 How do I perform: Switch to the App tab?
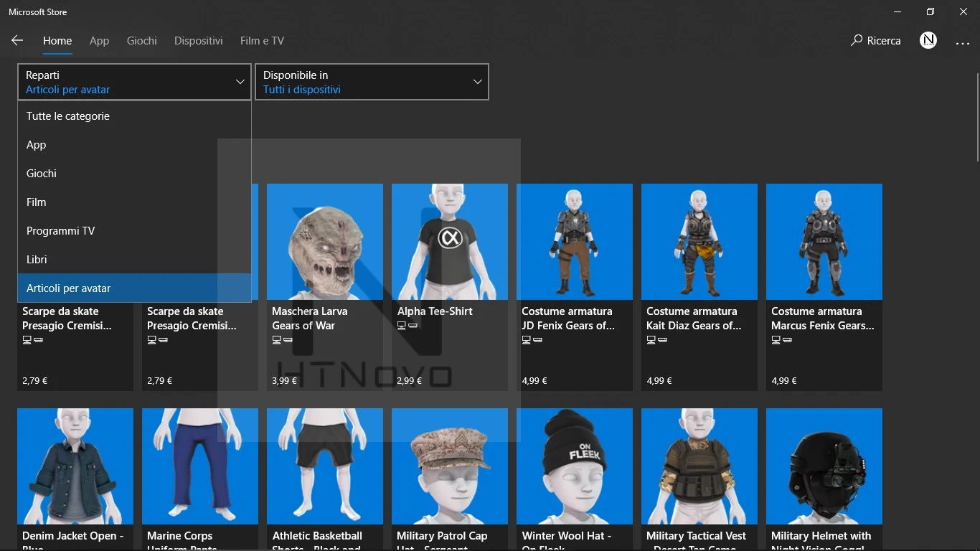click(x=99, y=41)
